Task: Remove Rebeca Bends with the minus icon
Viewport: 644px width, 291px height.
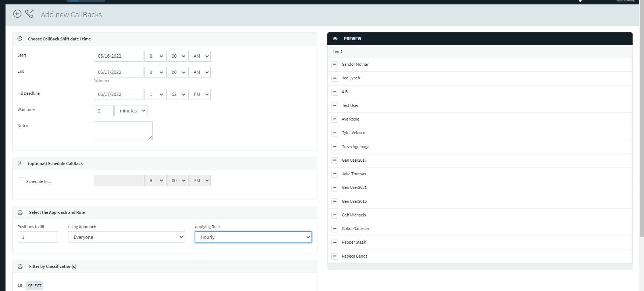Action: pos(335,256)
